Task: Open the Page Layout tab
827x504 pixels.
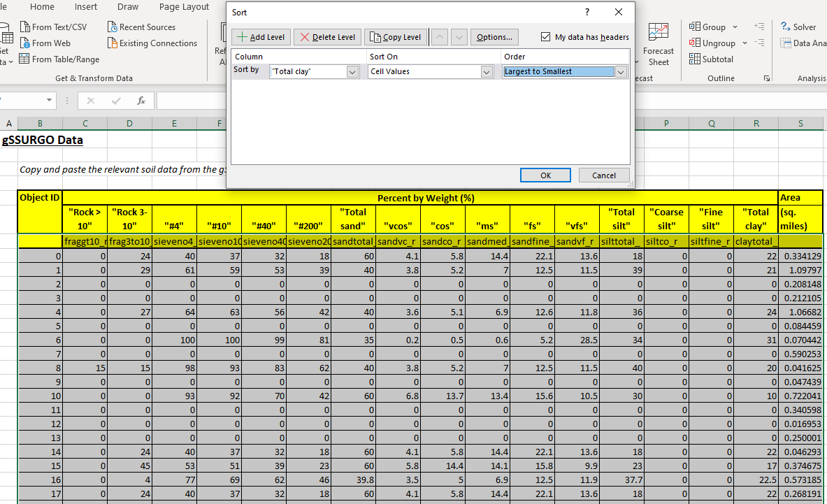Action: (184, 7)
